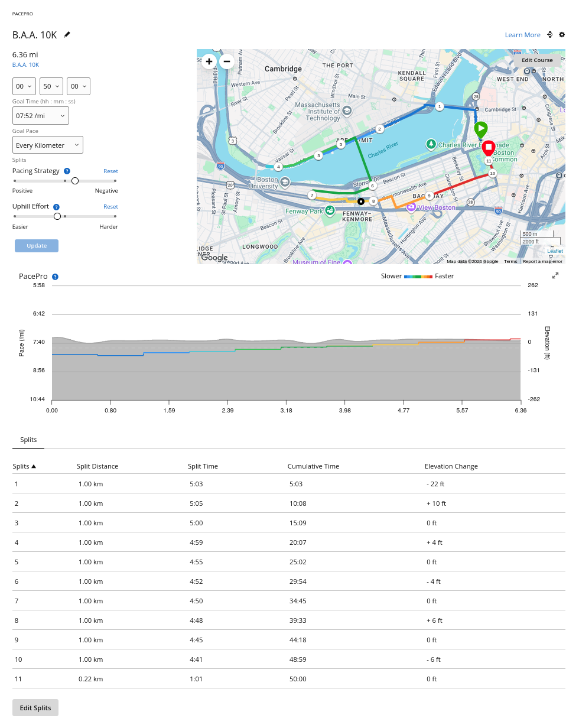Click the Pacing Strategy slider handle
The width and height of the screenshot is (579, 728).
pos(75,181)
